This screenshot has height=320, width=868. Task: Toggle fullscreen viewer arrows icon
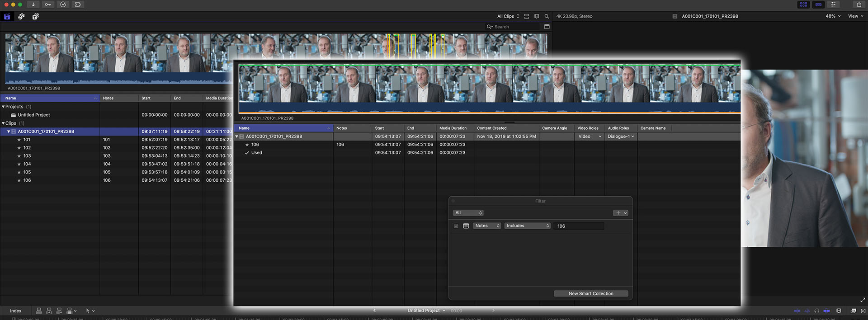[x=863, y=300]
